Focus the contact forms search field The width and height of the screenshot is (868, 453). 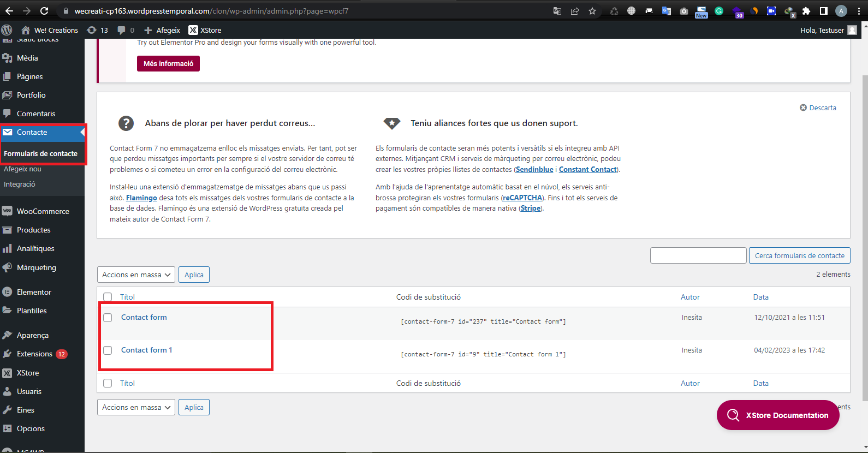coord(698,255)
